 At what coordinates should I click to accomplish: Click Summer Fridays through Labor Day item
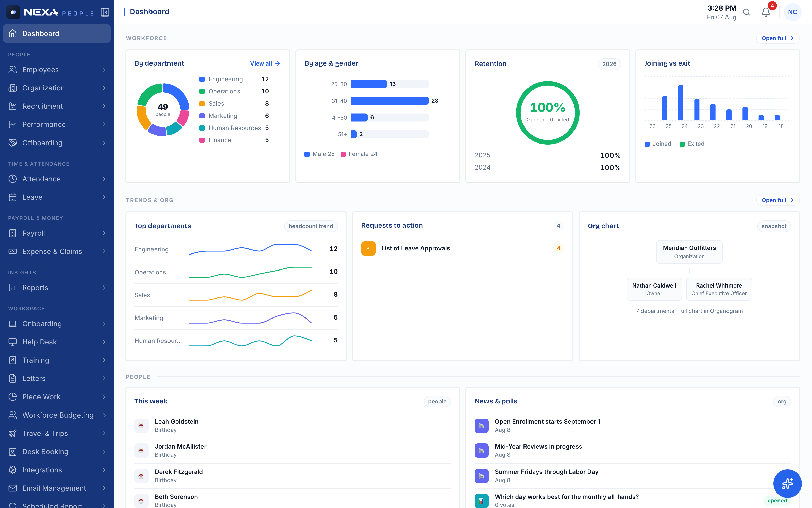[x=633, y=476]
